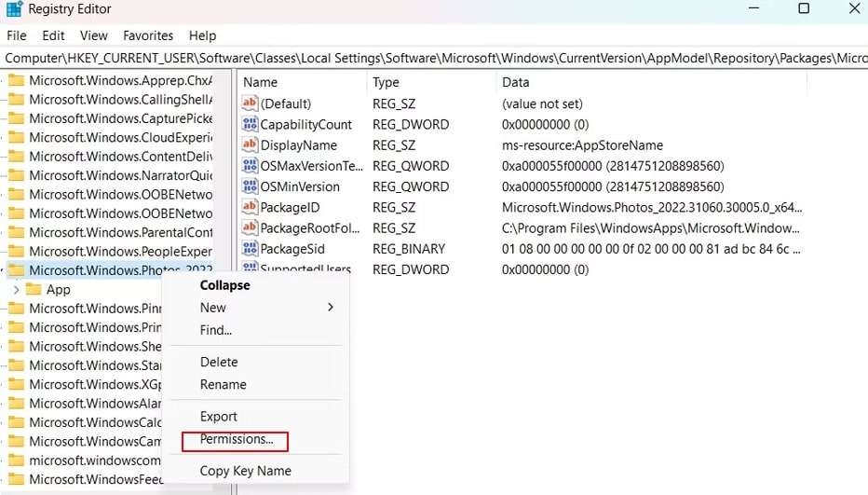Image resolution: width=868 pixels, height=495 pixels.
Task: Click the OSMinVersion QWORD value icon
Action: tap(250, 186)
